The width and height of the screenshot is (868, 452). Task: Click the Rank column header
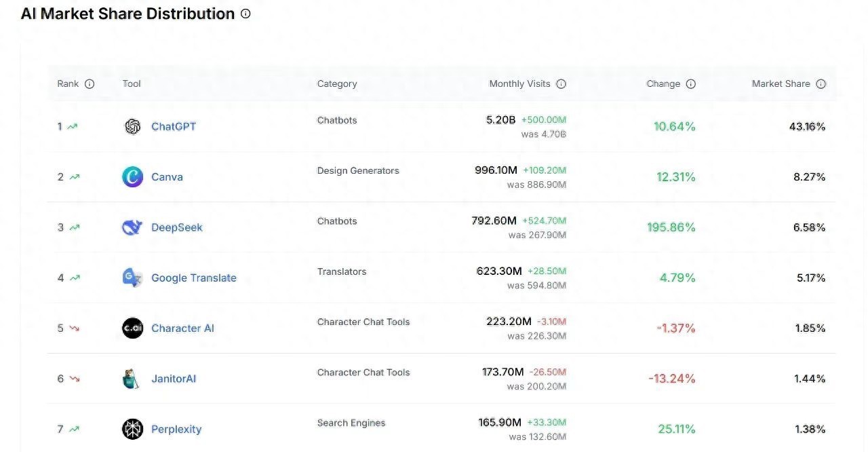click(68, 84)
